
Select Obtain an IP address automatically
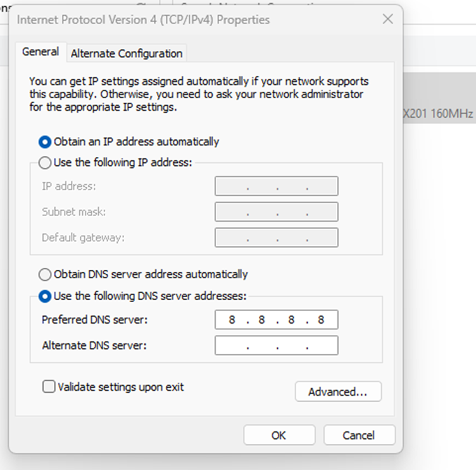click(x=44, y=142)
